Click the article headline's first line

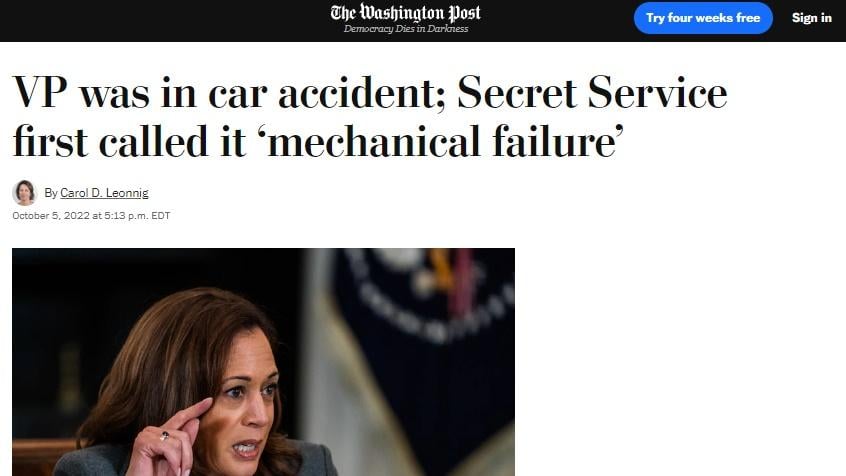pos(369,93)
